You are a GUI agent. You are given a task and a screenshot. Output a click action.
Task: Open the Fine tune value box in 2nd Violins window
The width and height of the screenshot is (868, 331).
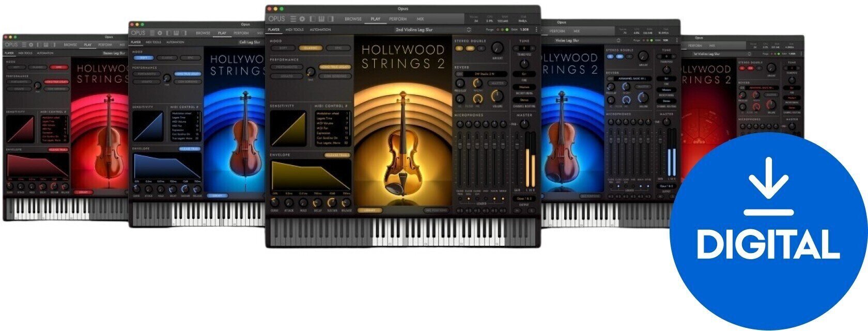(524, 74)
